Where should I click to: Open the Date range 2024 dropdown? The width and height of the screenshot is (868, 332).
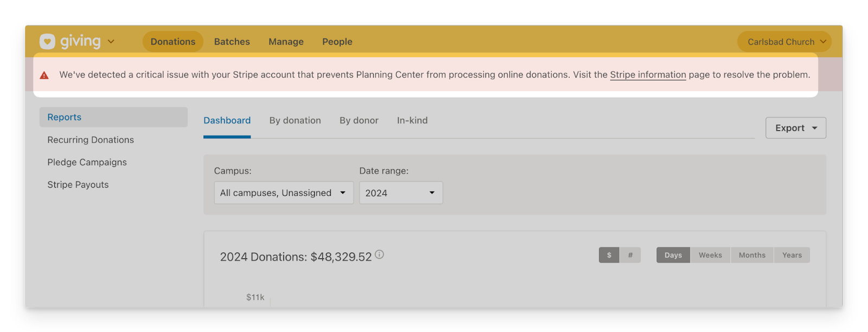pyautogui.click(x=400, y=193)
